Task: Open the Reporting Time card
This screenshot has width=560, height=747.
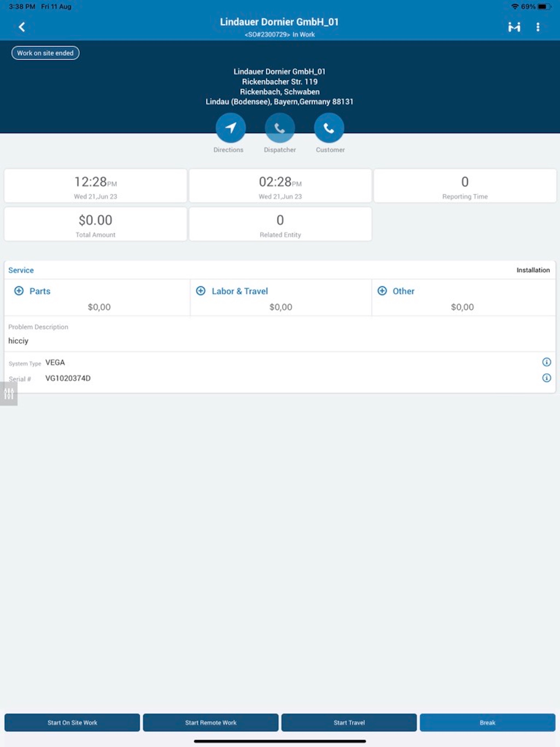Action: tap(465, 186)
